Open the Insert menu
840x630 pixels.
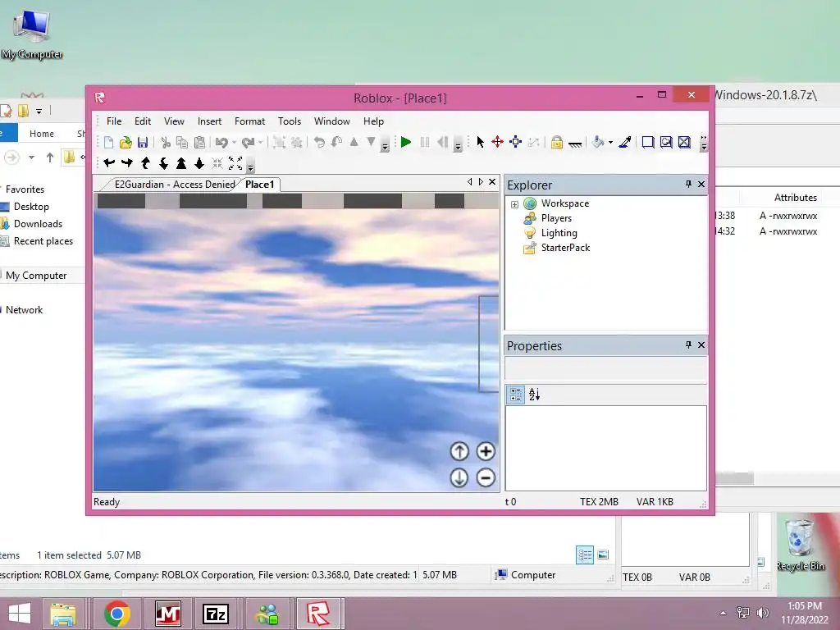tap(209, 121)
